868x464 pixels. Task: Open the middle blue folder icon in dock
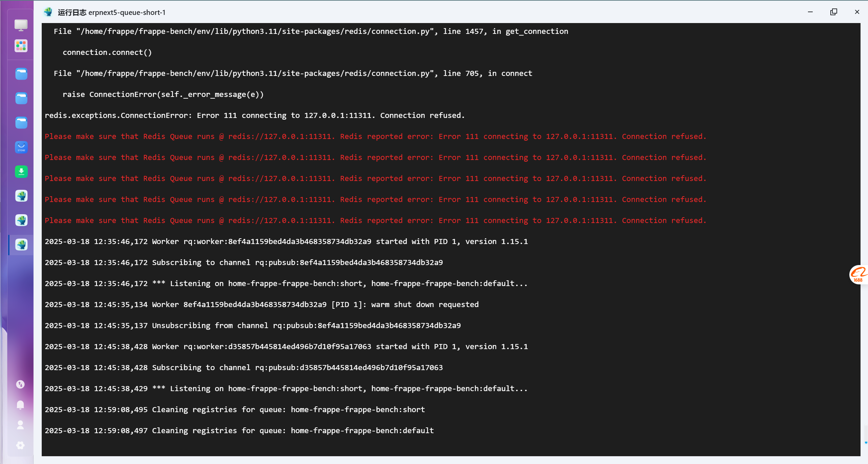tap(21, 98)
